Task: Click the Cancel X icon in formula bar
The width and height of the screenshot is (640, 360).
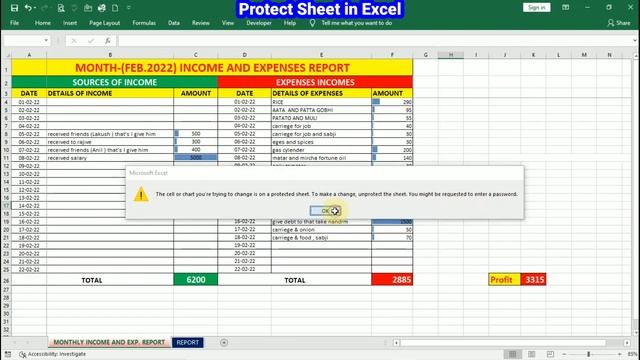Action: [74, 40]
